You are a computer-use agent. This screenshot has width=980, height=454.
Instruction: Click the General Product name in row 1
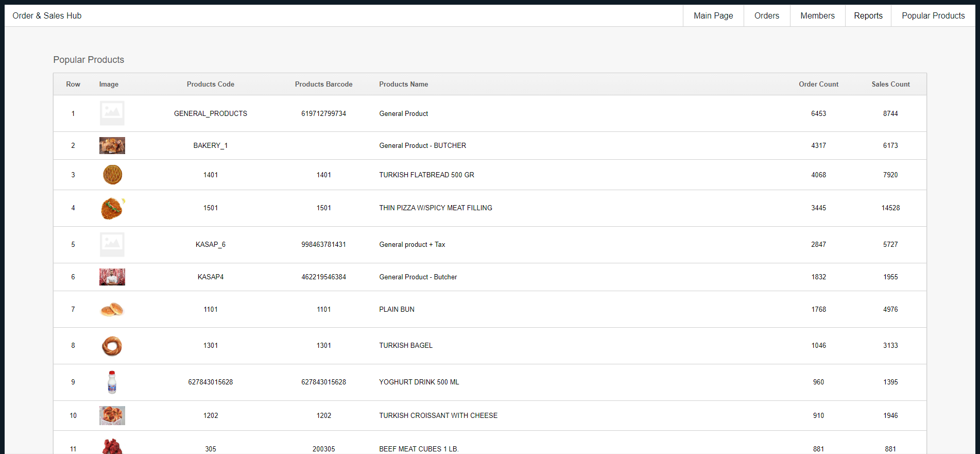tap(404, 113)
